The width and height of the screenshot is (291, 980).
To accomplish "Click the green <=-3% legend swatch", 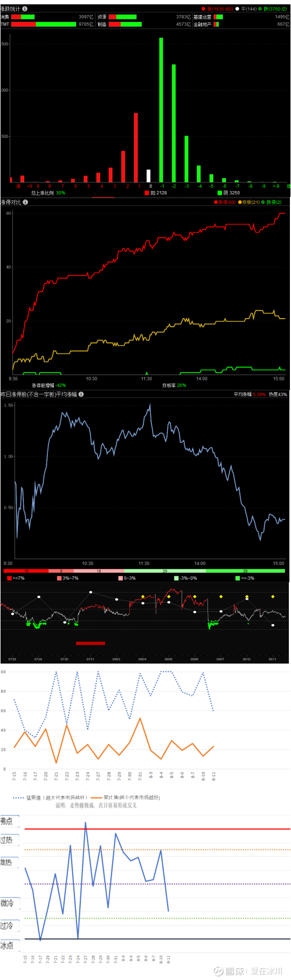I will [x=238, y=578].
